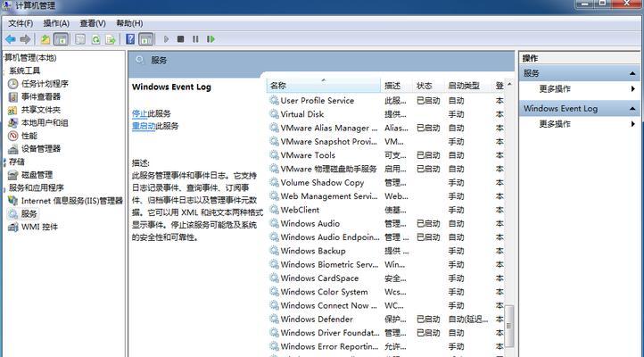Click the Pause service icon

(195, 39)
